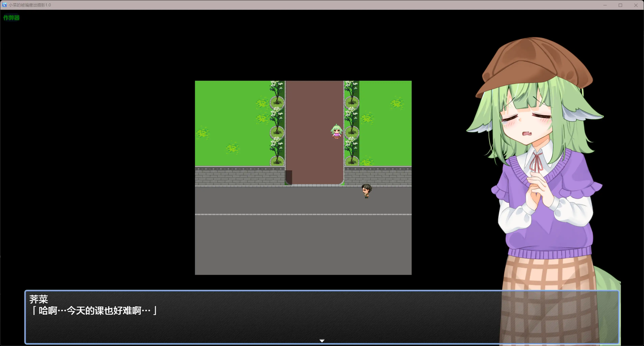644x346 pixels.
Task: Click the speaker name 荠菜
Action: [38, 299]
